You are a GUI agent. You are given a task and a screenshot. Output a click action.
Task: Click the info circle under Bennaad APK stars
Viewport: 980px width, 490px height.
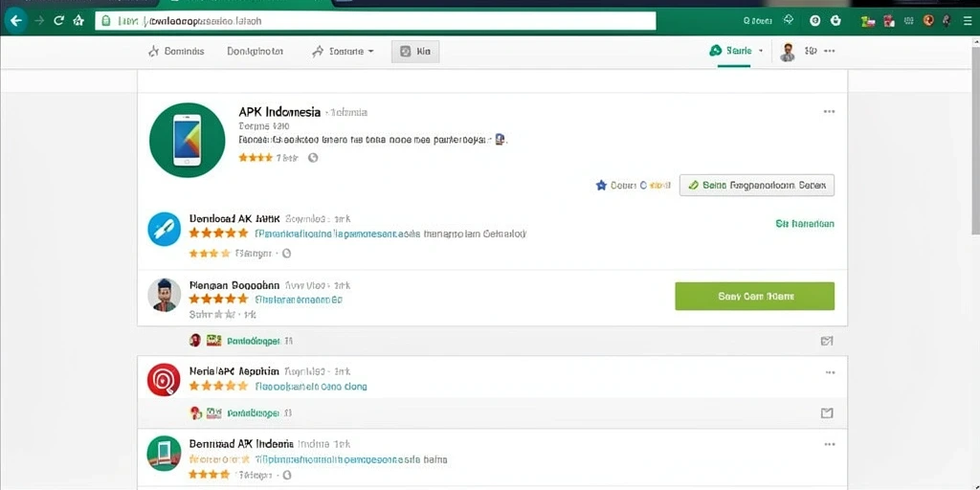tap(287, 475)
